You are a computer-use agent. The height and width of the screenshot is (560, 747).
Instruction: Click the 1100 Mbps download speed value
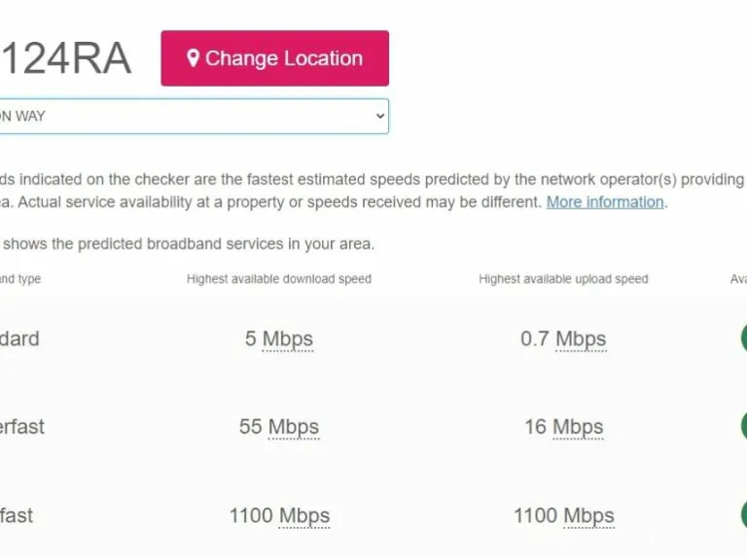[279, 515]
